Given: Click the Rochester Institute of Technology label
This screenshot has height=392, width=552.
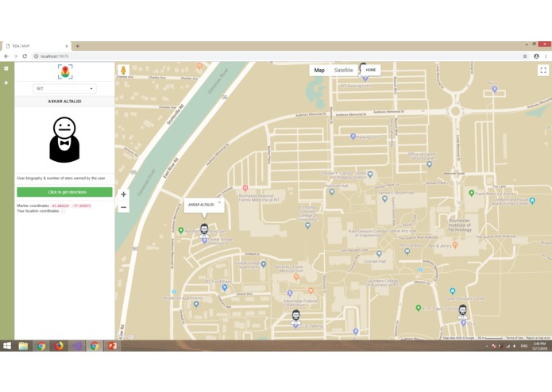Looking at the screenshot, I should pyautogui.click(x=459, y=225).
